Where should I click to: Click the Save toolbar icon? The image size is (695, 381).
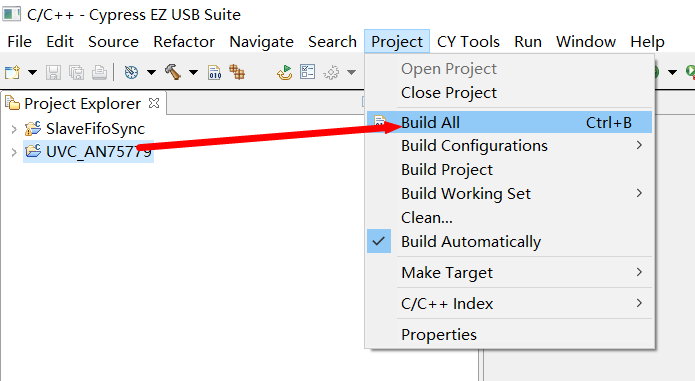tap(53, 72)
